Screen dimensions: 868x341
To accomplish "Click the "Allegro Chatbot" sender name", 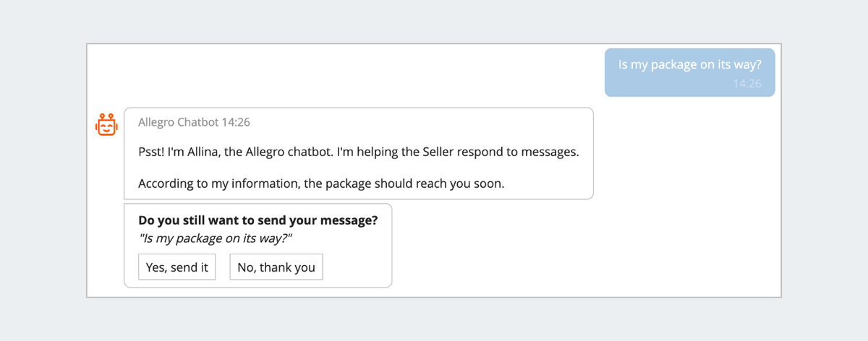I will pyautogui.click(x=178, y=122).
